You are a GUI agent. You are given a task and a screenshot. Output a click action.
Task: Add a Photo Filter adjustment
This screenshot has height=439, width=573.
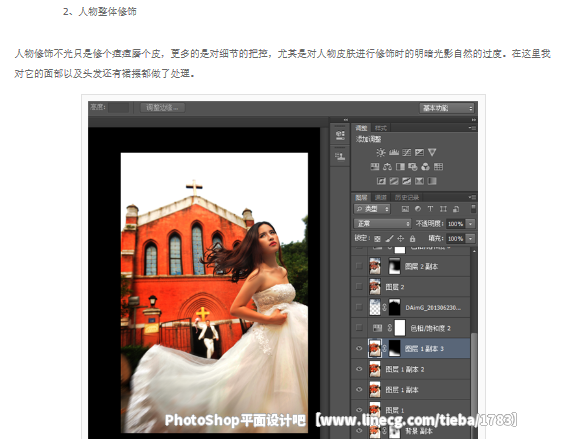click(x=413, y=167)
